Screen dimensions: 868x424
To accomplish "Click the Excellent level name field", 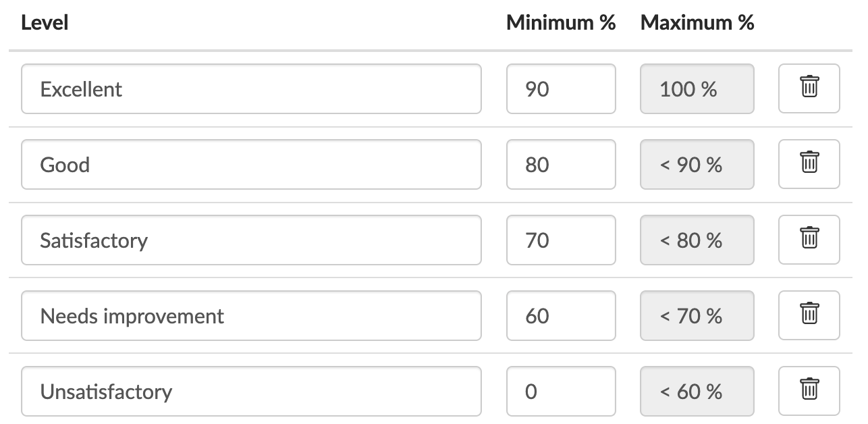I will pyautogui.click(x=251, y=88).
